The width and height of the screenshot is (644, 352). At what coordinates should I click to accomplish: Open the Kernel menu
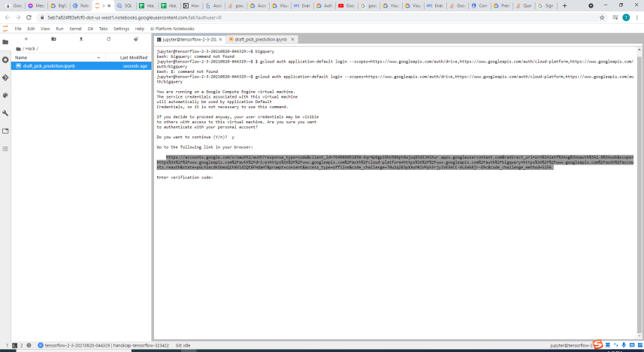(76, 29)
